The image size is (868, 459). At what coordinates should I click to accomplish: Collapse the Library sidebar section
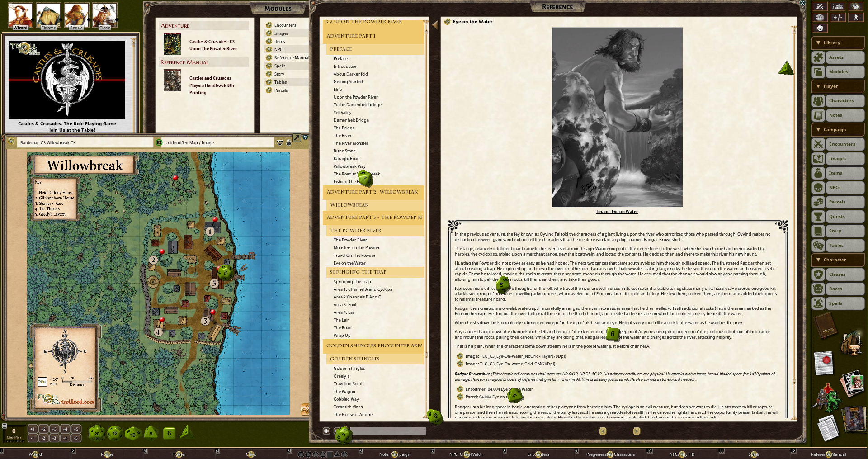(x=838, y=43)
